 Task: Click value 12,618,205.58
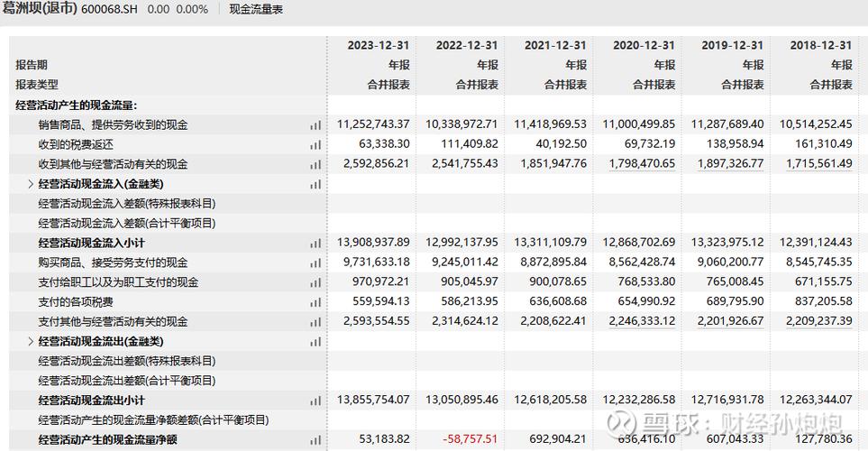click(550, 400)
